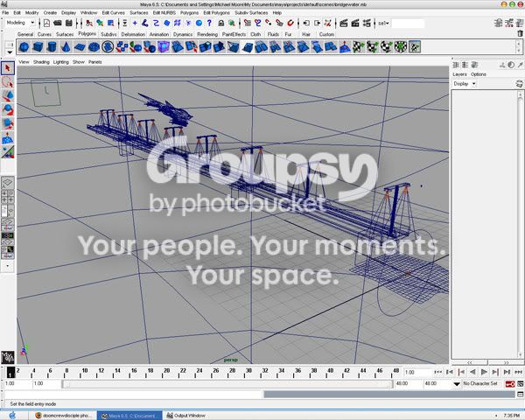
Task: Open Render Globals clapperboard settings icon
Action: [367, 23]
